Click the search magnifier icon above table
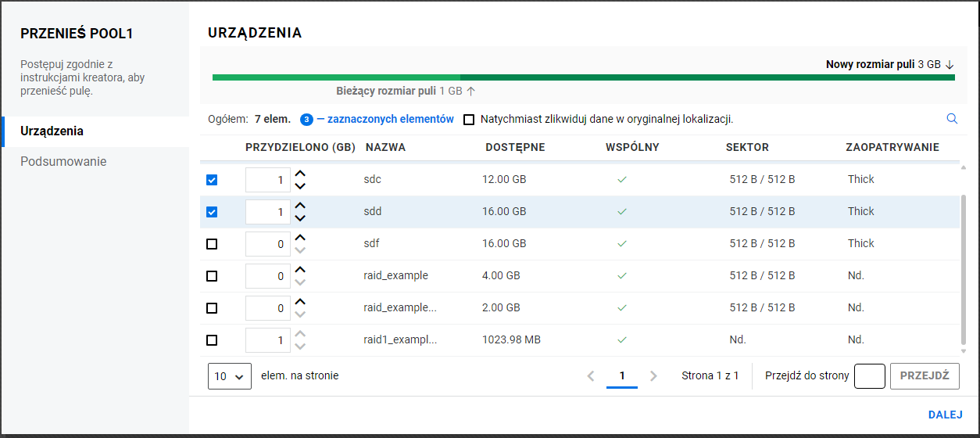Screen dimensions: 980x438 pyautogui.click(x=952, y=119)
